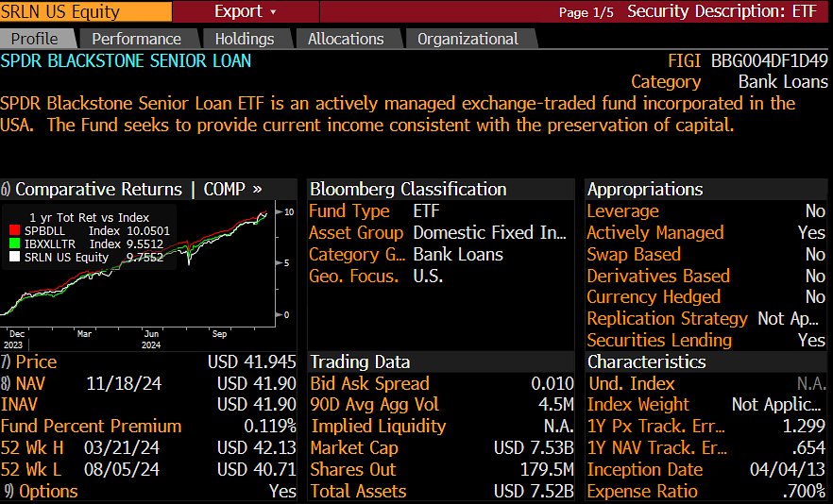Click the green IBXXLLTR legend swatch

tap(14, 244)
